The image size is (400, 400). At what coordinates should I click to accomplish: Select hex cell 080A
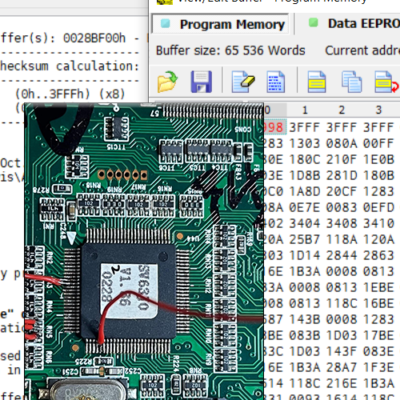pyautogui.click(x=342, y=143)
